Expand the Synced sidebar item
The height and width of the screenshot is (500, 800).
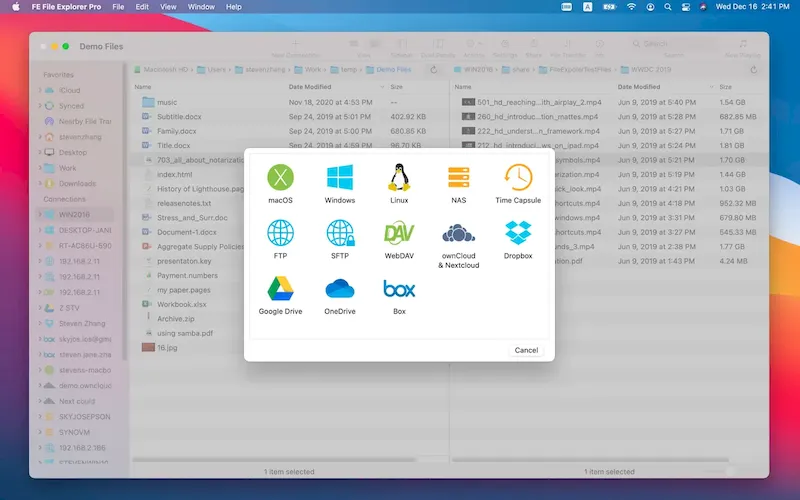40,106
